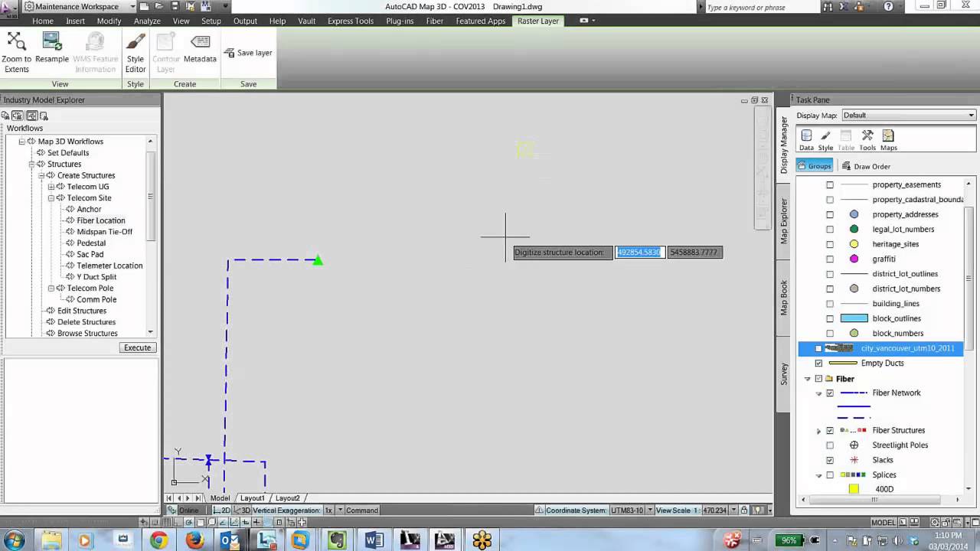Collapse the Telecom Pole node
The height and width of the screenshot is (551, 980).
tap(51, 289)
